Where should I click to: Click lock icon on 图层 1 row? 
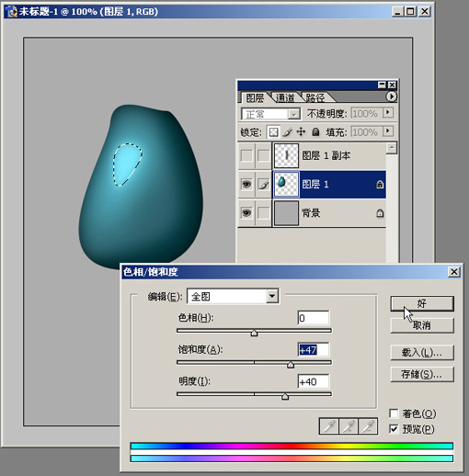(380, 185)
